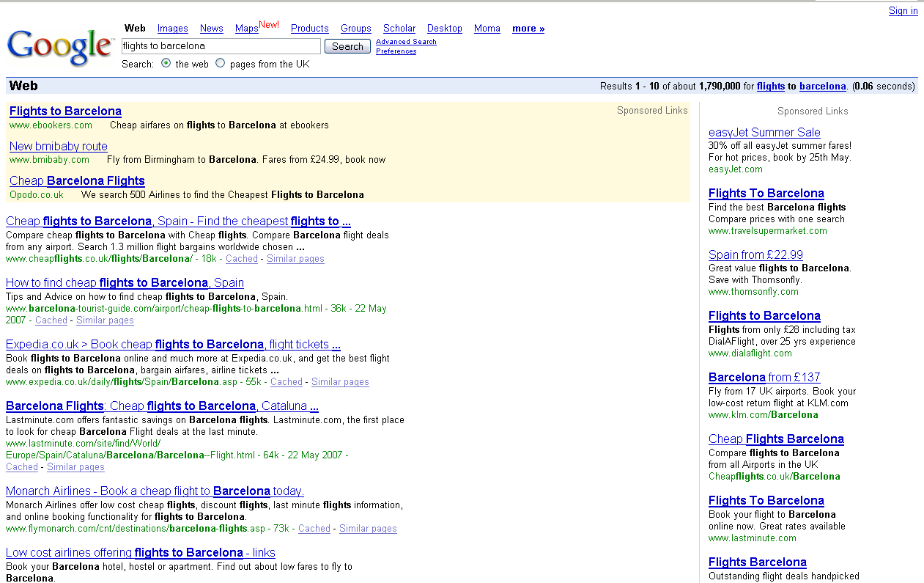Switch to the Maps search tab
The height and width of the screenshot is (583, 924).
click(x=247, y=29)
